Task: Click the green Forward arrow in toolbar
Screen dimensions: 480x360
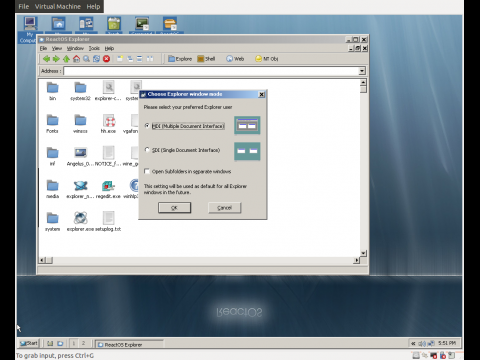Action: (56, 59)
